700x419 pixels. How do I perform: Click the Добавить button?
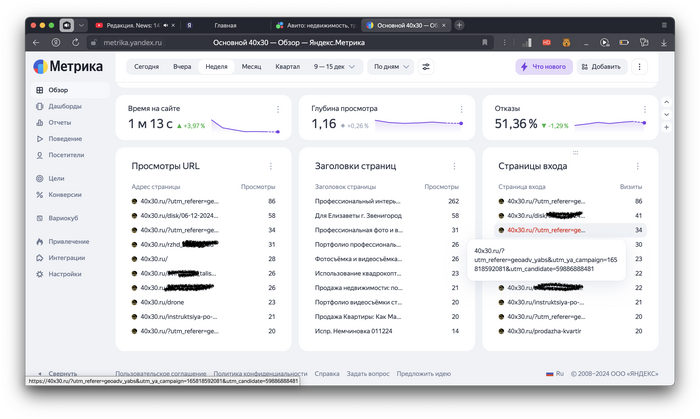point(600,67)
